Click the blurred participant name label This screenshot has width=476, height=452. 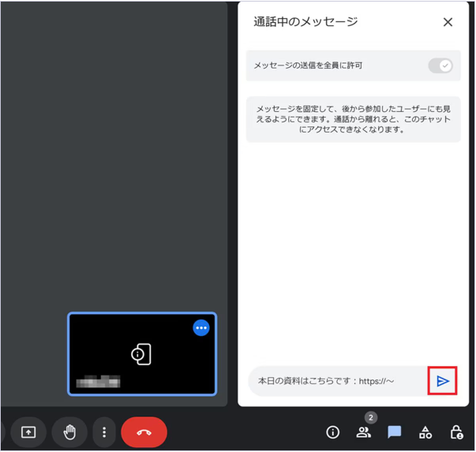point(98,383)
